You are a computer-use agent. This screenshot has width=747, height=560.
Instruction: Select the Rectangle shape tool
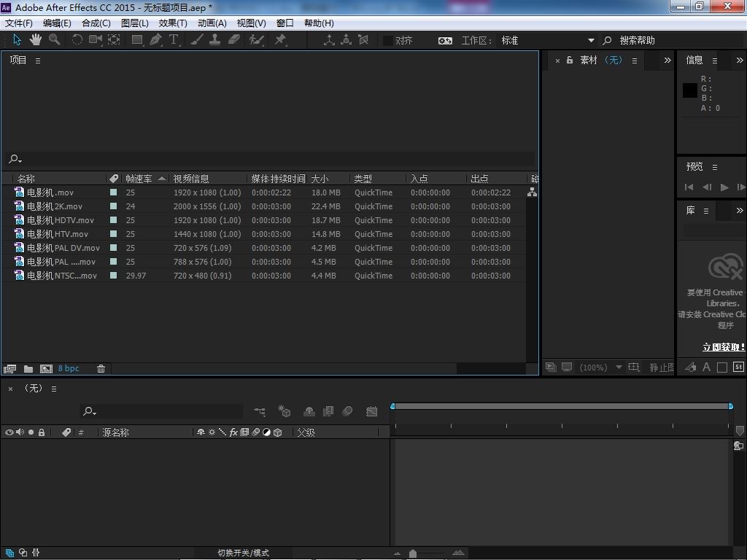click(x=137, y=40)
